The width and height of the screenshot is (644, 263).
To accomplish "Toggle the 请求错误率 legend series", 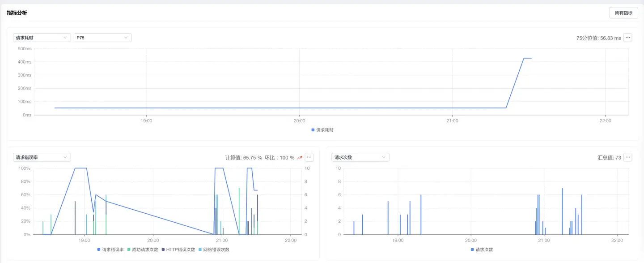I will pyautogui.click(x=110, y=250).
